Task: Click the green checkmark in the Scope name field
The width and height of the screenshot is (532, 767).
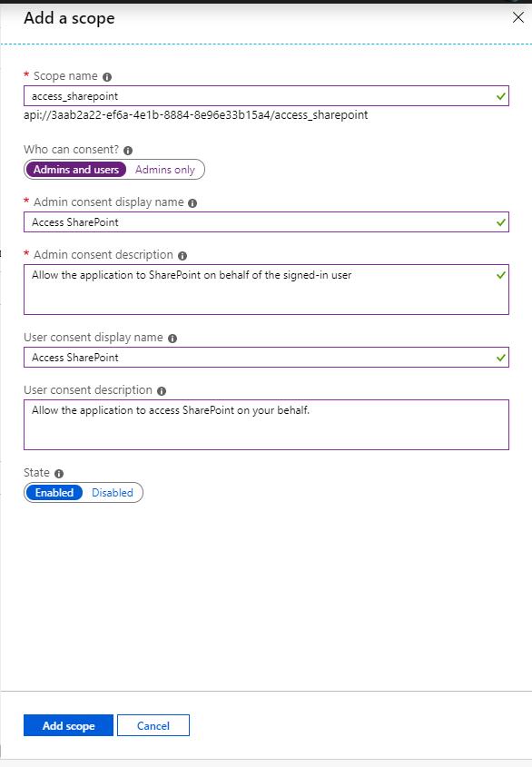Action: pos(500,96)
